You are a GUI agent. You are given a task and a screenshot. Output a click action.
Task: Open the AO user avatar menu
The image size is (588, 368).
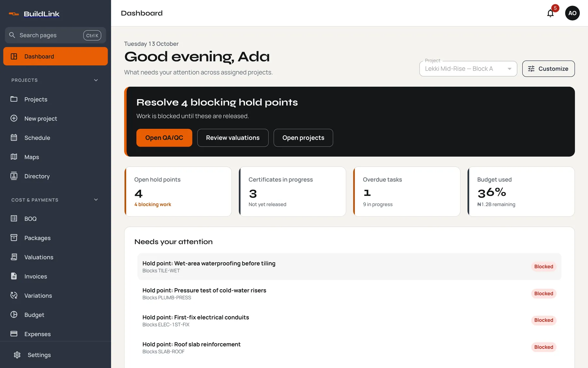(572, 13)
